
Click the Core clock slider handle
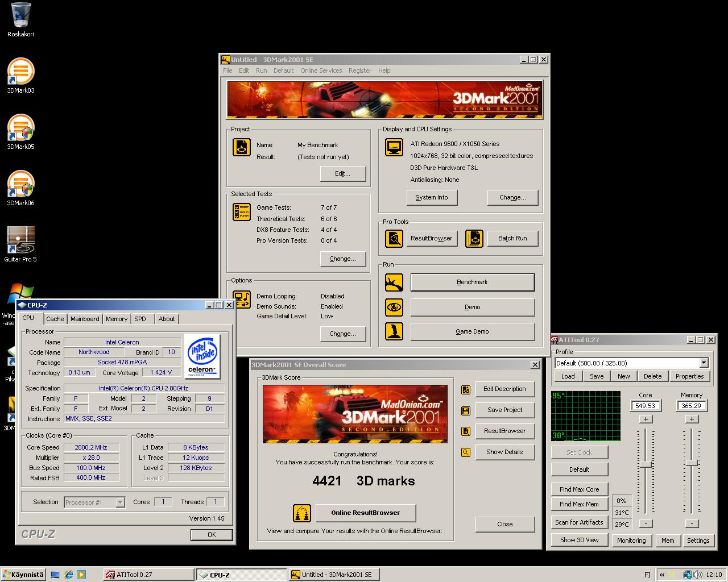click(646, 464)
